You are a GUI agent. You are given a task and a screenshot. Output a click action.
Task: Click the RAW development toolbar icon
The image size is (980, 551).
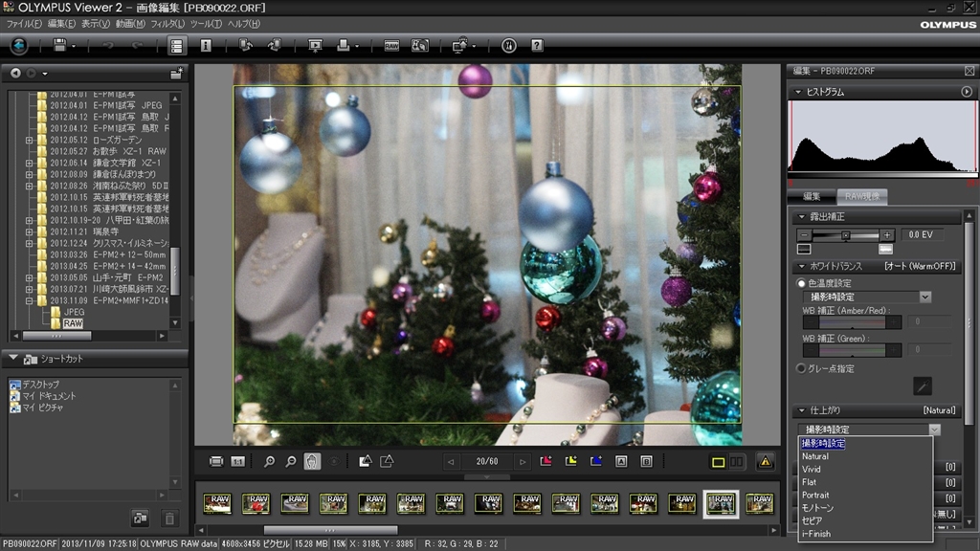click(x=391, y=46)
